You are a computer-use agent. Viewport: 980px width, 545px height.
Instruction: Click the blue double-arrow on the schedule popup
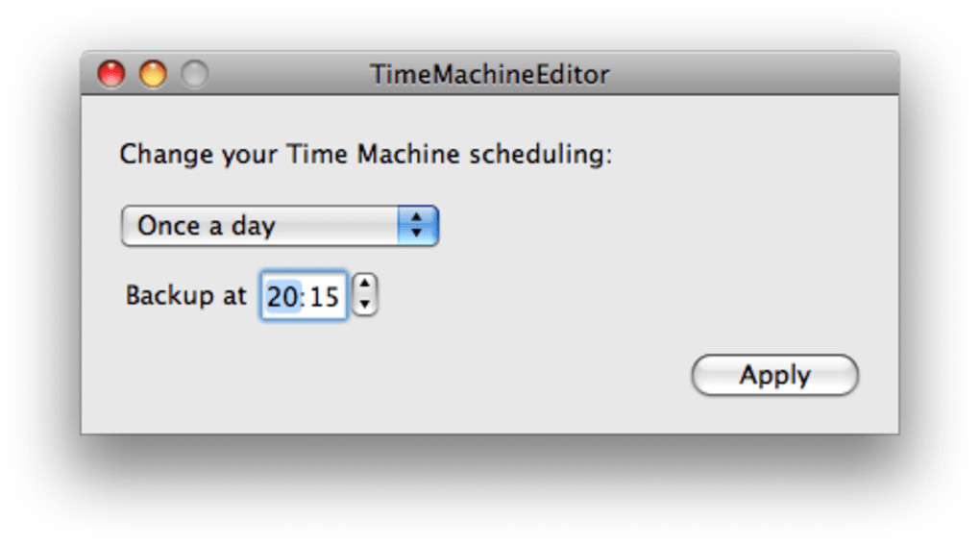(x=417, y=226)
